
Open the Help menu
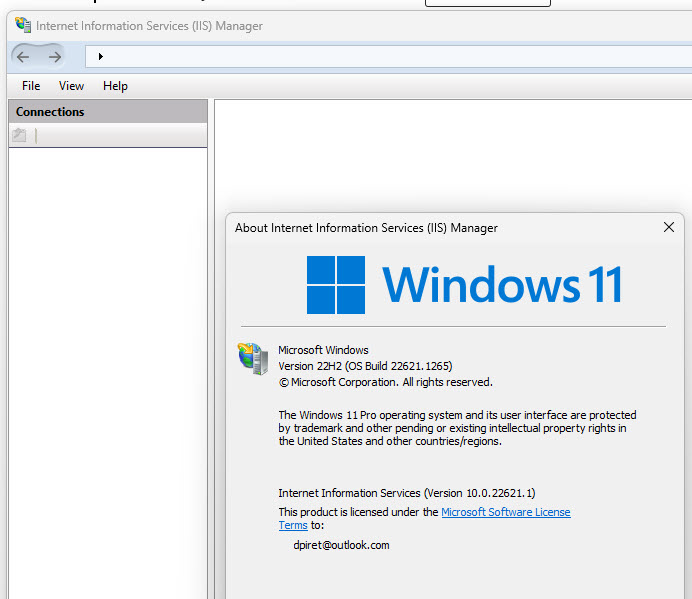[x=115, y=86]
